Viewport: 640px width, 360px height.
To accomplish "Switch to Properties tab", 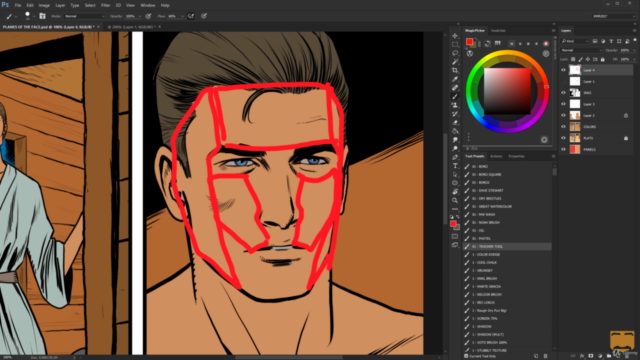I will pyautogui.click(x=516, y=156).
